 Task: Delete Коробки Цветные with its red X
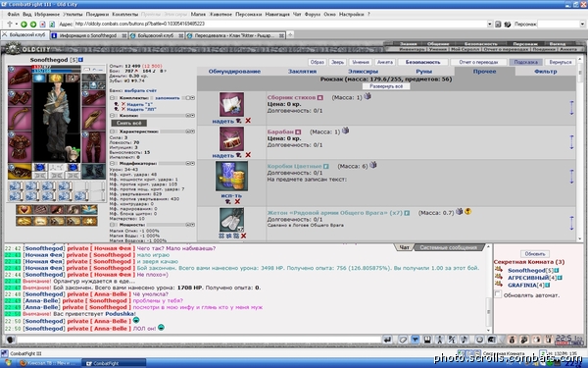237,201
